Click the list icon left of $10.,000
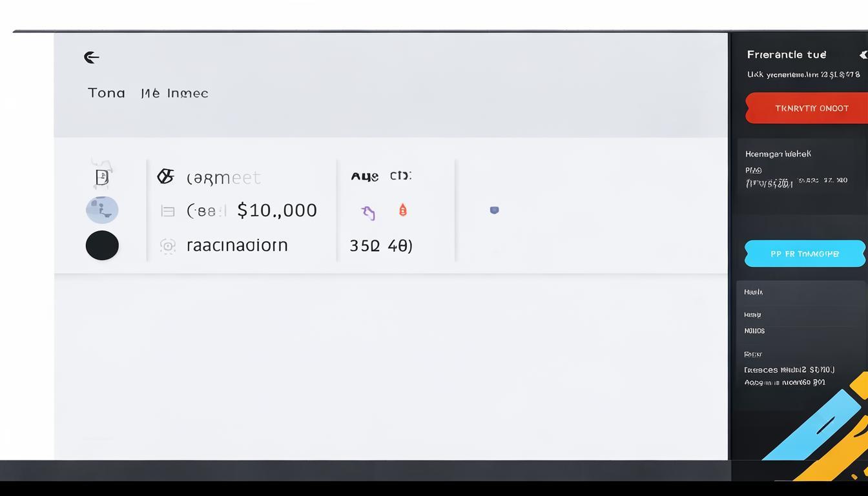The width and height of the screenshot is (868, 496). click(x=167, y=211)
